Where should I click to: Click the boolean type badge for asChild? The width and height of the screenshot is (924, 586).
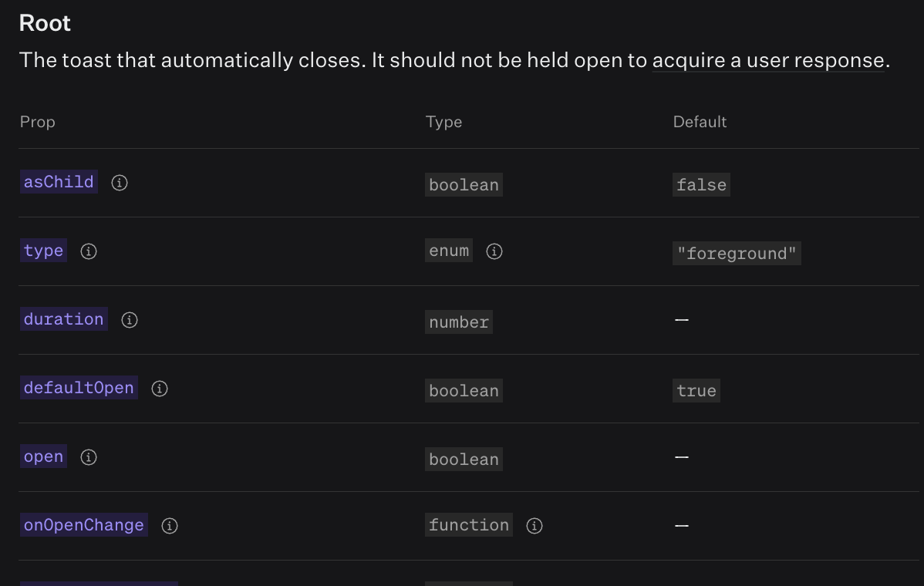(x=464, y=184)
